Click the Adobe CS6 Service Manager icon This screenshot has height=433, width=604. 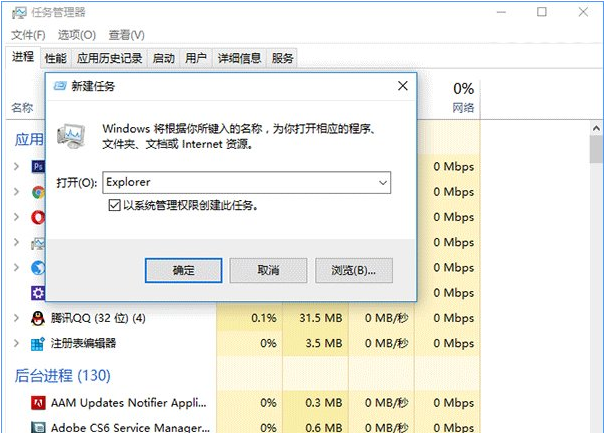38,426
